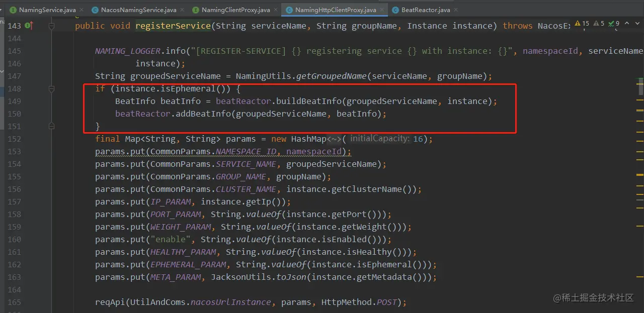Click the HashMap constructor on line 152

(x=309, y=139)
